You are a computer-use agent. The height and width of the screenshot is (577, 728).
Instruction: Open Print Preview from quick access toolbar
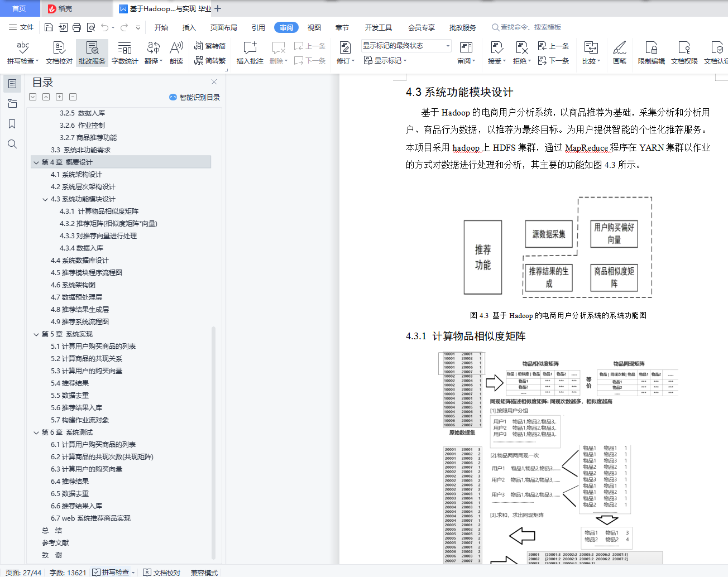90,27
